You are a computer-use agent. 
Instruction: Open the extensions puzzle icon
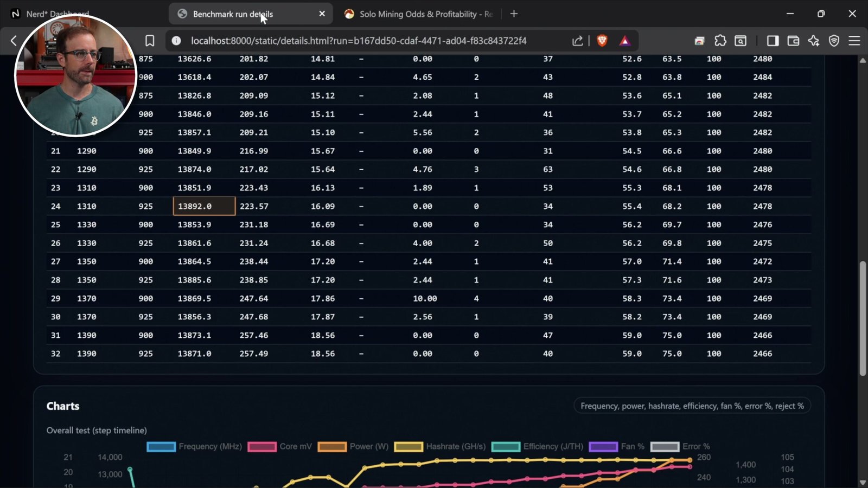click(x=720, y=41)
